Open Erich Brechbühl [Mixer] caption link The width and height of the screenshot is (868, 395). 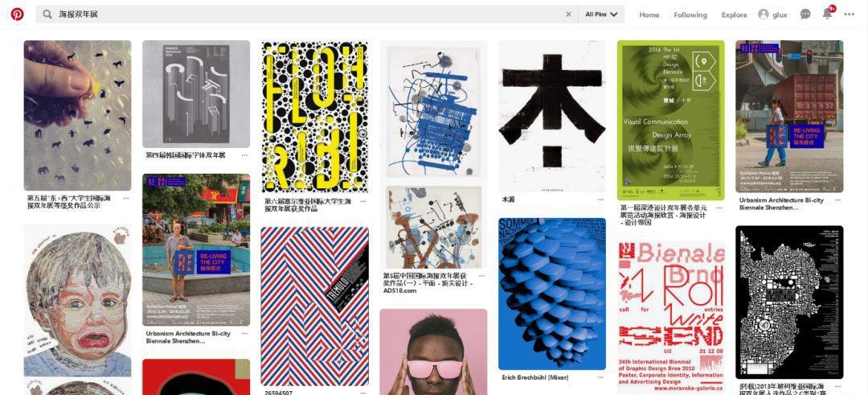tap(534, 378)
